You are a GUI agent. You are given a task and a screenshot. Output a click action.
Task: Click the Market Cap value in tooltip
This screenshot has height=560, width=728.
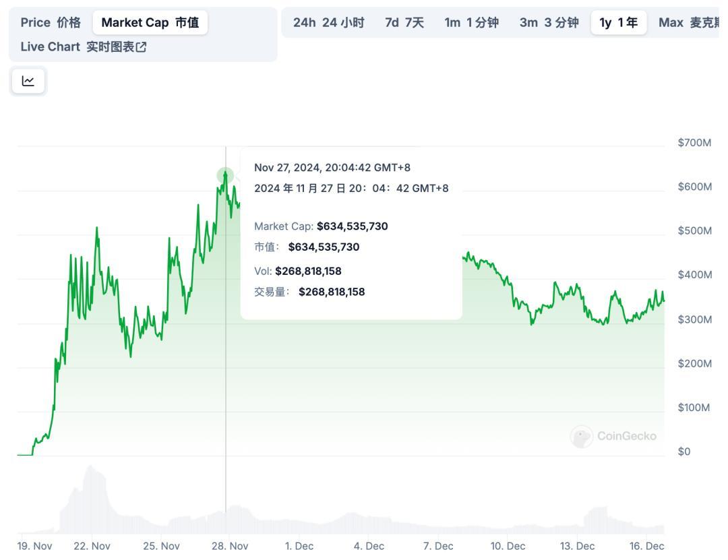tap(352, 226)
